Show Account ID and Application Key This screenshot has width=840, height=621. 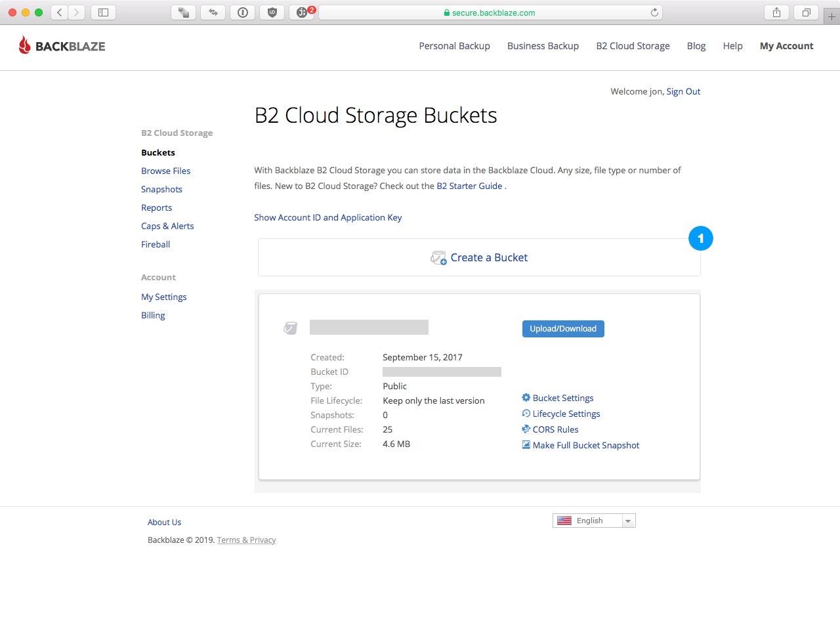point(328,217)
